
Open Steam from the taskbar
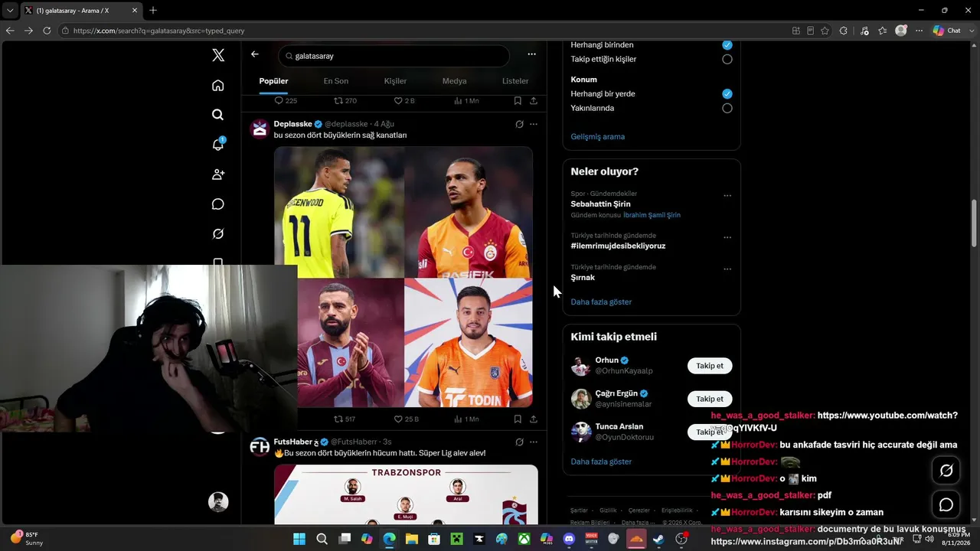[x=658, y=539]
